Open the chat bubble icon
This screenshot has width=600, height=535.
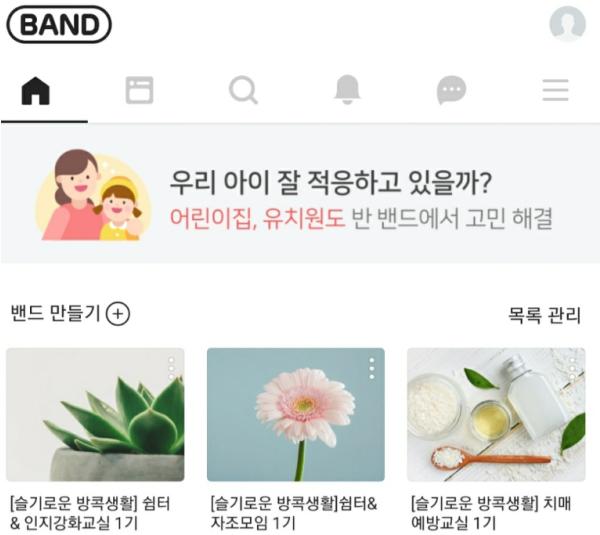pyautogui.click(x=452, y=90)
